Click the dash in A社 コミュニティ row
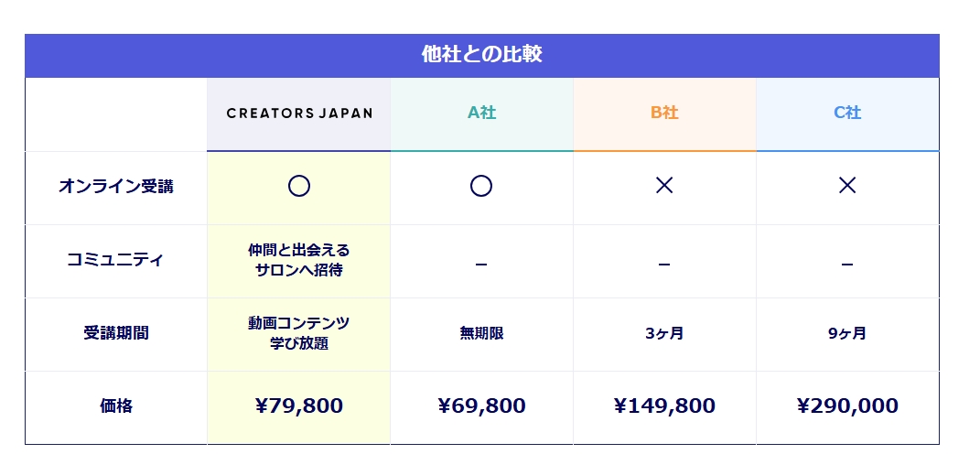Viewport: 980px width, 465px height. [x=481, y=265]
